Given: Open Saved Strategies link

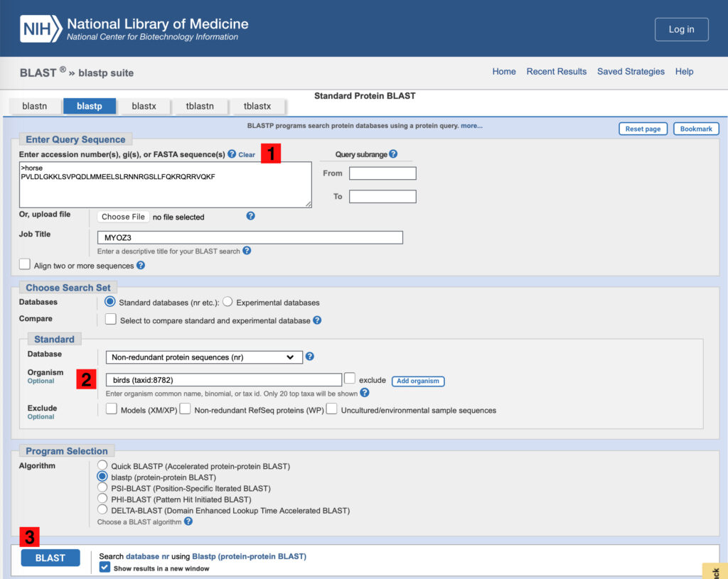Looking at the screenshot, I should [631, 72].
